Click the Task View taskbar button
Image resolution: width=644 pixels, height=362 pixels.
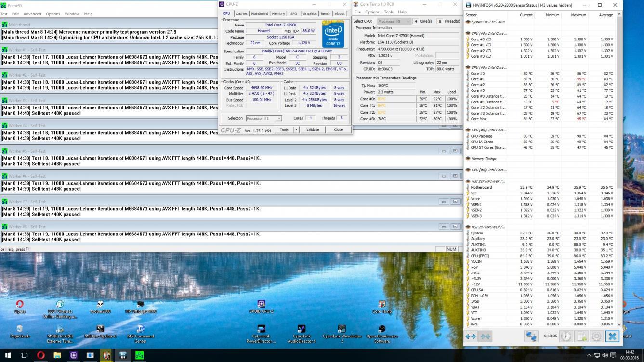pyautogui.click(x=24, y=356)
